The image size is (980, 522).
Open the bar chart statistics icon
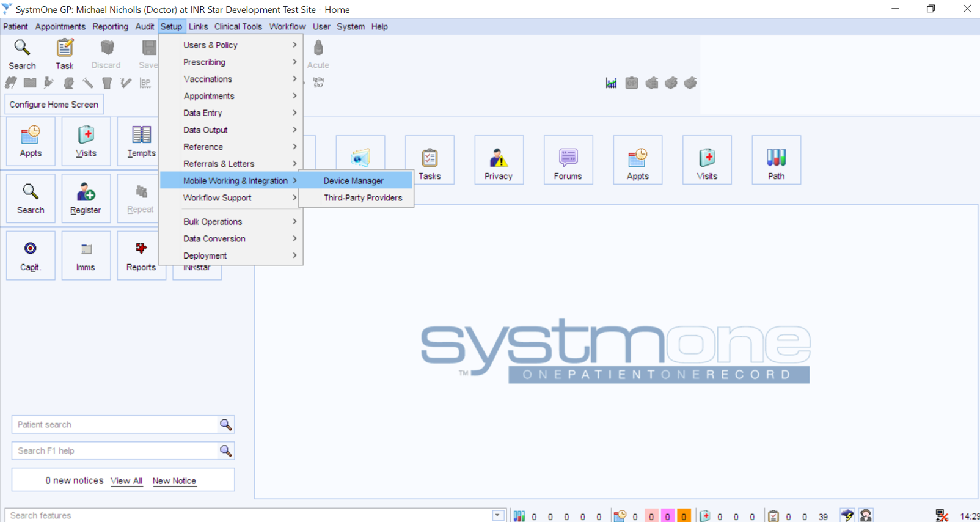click(611, 83)
